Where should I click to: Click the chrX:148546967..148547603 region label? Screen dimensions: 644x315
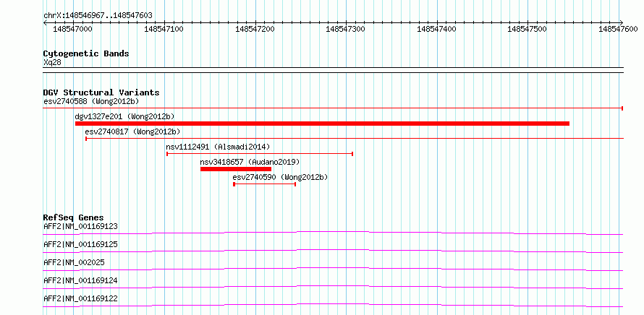coord(98,15)
